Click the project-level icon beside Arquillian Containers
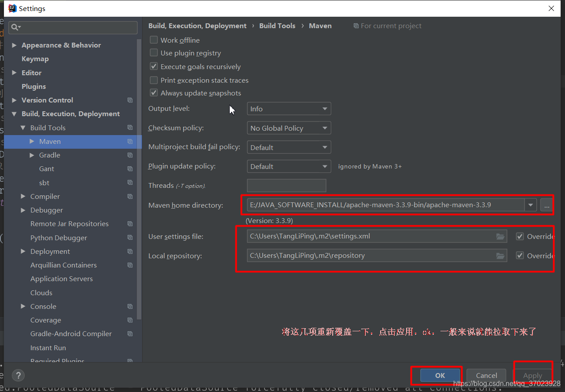Screen dimensions: 565x392 pyautogui.click(x=130, y=265)
